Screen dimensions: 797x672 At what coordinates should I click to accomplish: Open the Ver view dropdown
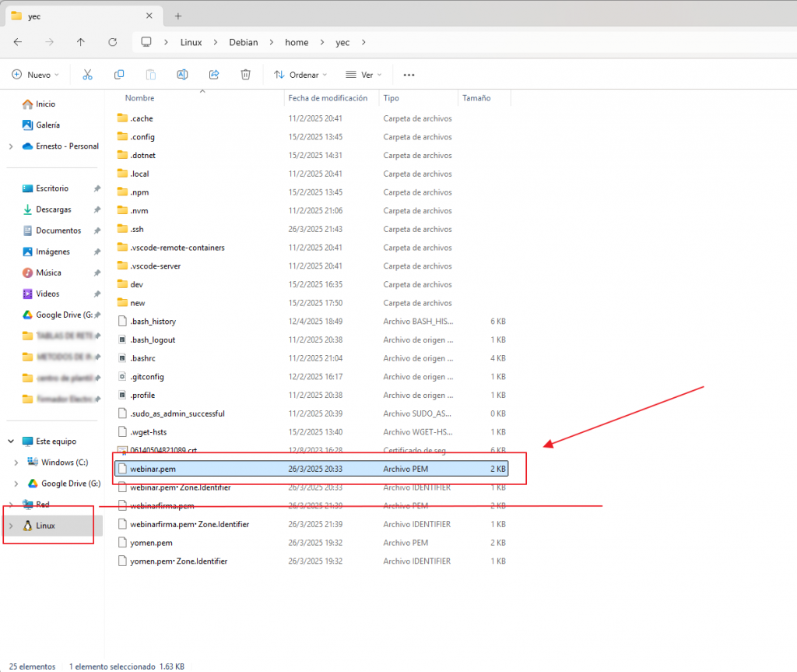(363, 75)
